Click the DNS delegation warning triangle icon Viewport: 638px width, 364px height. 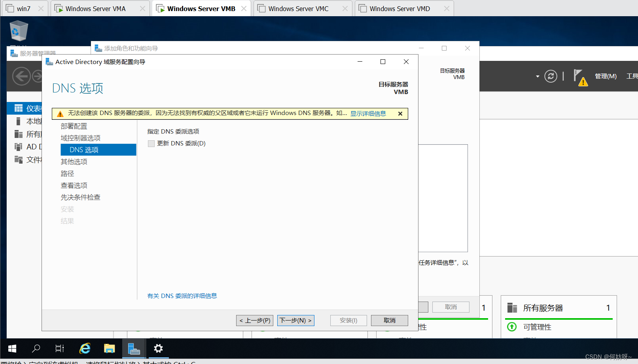(60, 114)
